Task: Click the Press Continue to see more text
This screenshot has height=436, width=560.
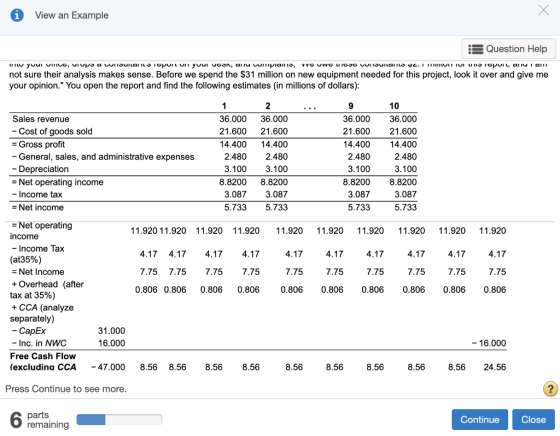Action: 66,389
